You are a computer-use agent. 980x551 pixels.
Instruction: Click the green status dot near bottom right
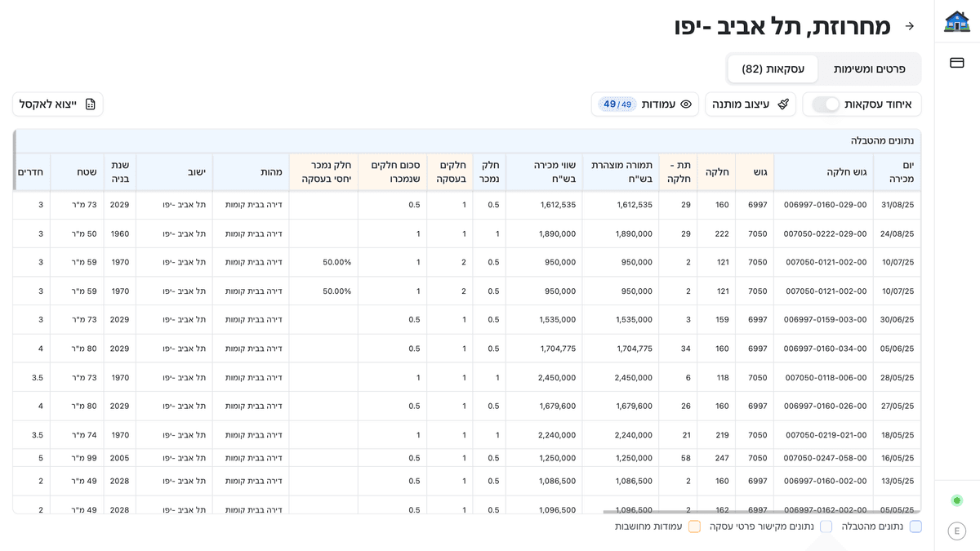click(956, 500)
